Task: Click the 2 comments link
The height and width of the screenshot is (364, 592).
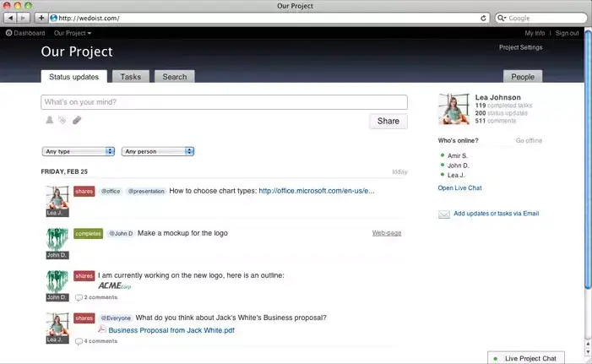Action: point(100,297)
